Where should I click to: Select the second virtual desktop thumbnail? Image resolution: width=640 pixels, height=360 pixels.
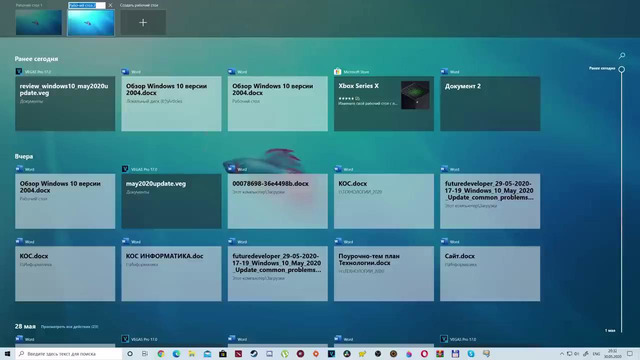click(91, 22)
